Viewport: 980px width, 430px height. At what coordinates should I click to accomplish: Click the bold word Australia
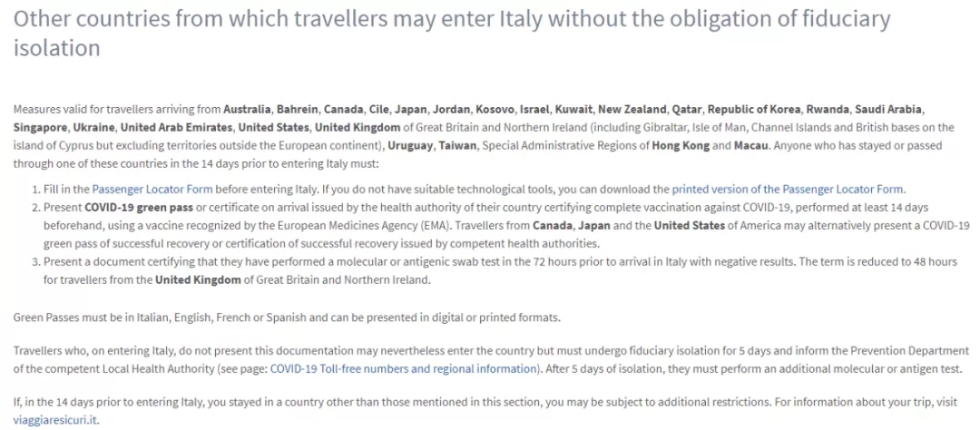coord(248,110)
